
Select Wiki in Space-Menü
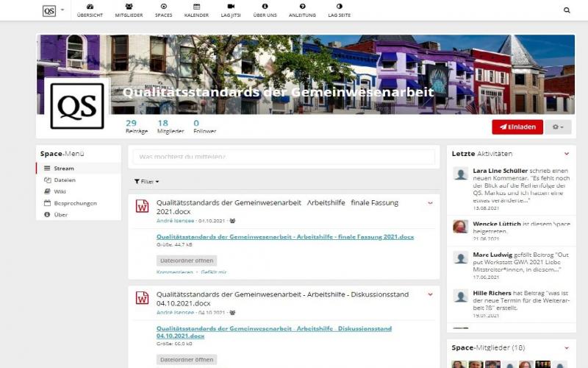click(60, 191)
